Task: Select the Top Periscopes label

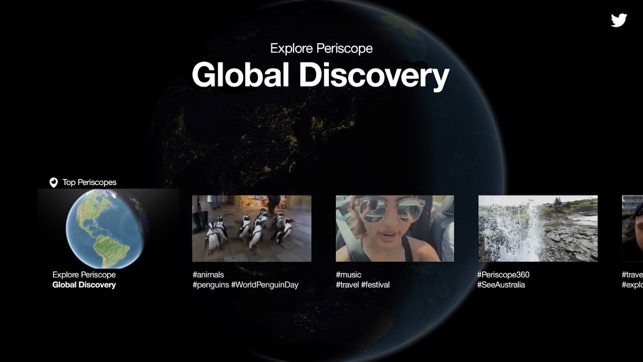Action: [x=89, y=182]
